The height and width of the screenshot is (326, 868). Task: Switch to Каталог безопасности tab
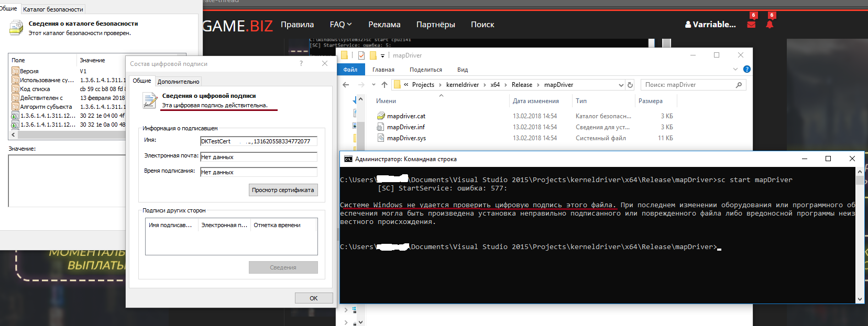coord(53,9)
